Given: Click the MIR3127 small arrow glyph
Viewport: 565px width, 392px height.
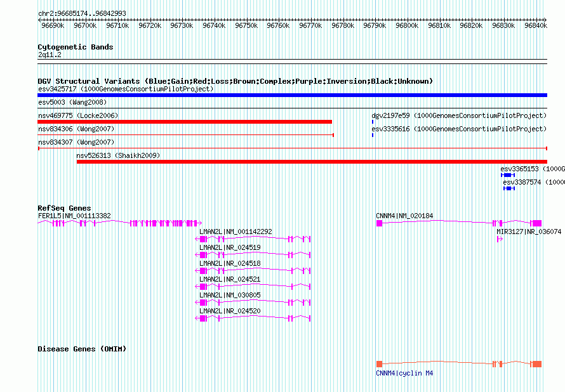Looking at the screenshot, I should (x=500, y=239).
